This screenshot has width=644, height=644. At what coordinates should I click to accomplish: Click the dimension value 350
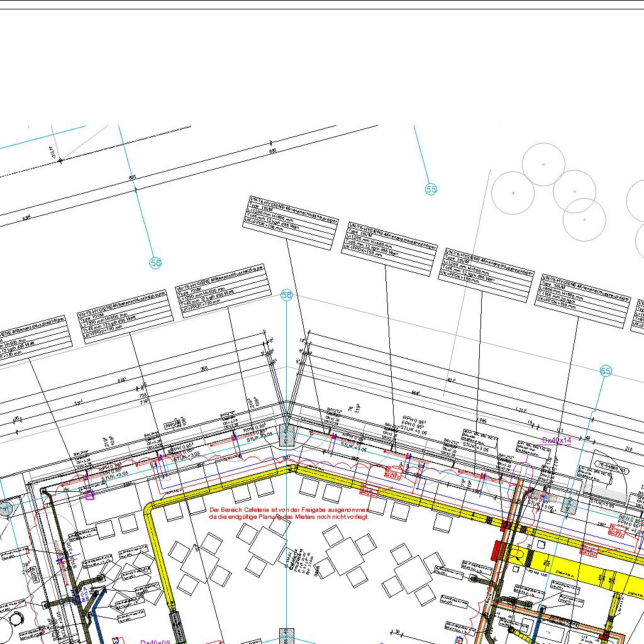204,369
